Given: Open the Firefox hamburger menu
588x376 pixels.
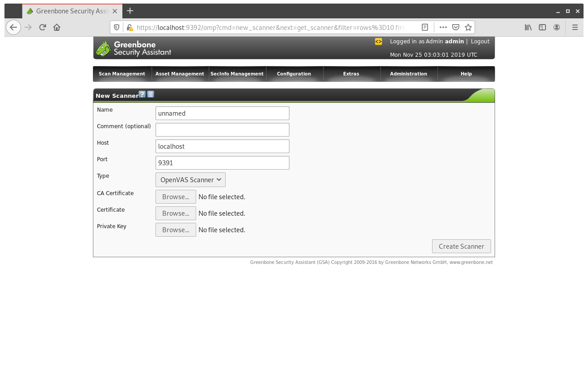Looking at the screenshot, I should click(x=575, y=27).
